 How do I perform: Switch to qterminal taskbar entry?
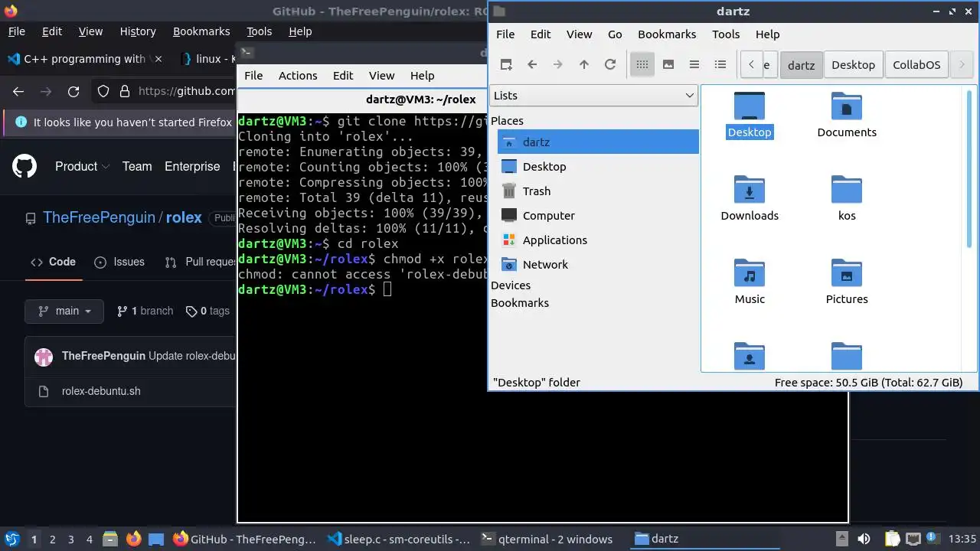pos(547,539)
